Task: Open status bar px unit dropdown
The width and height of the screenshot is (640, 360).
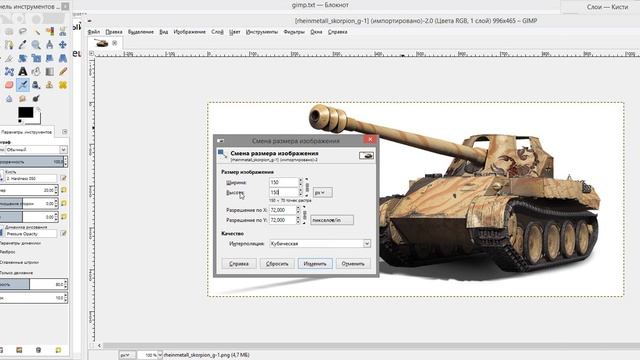Action: pos(127,355)
